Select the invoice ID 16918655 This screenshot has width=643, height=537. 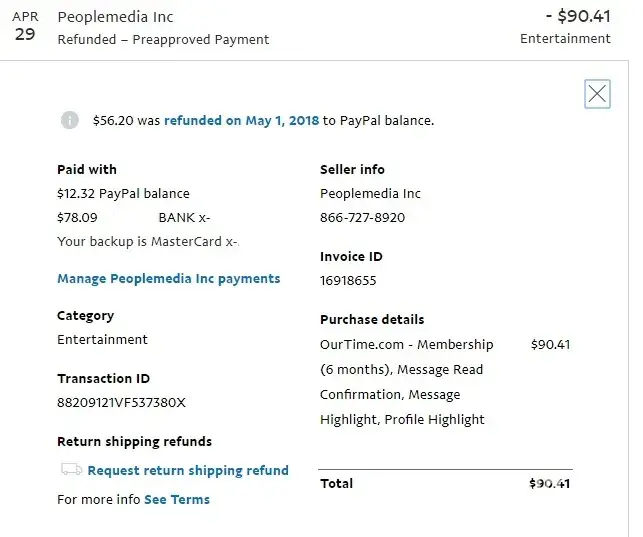[x=348, y=281]
